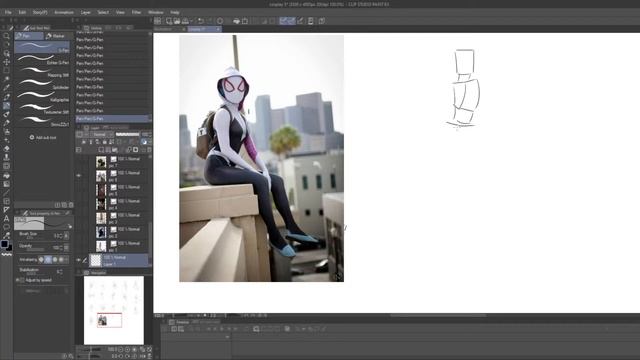Viewport: 640px width, 360px height.
Task: Select the Figure straight line tool
Action: pyautogui.click(x=6, y=193)
